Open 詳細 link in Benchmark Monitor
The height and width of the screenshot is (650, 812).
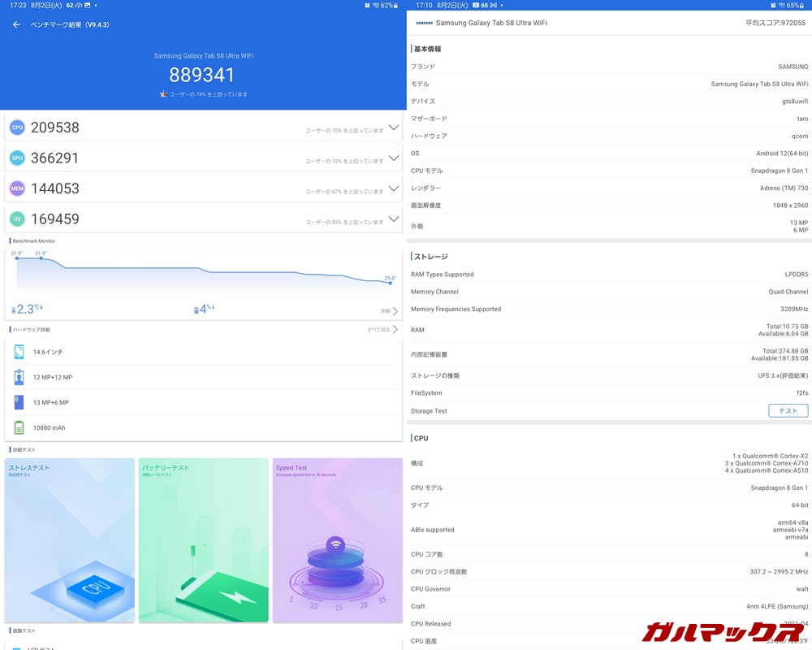click(x=390, y=311)
